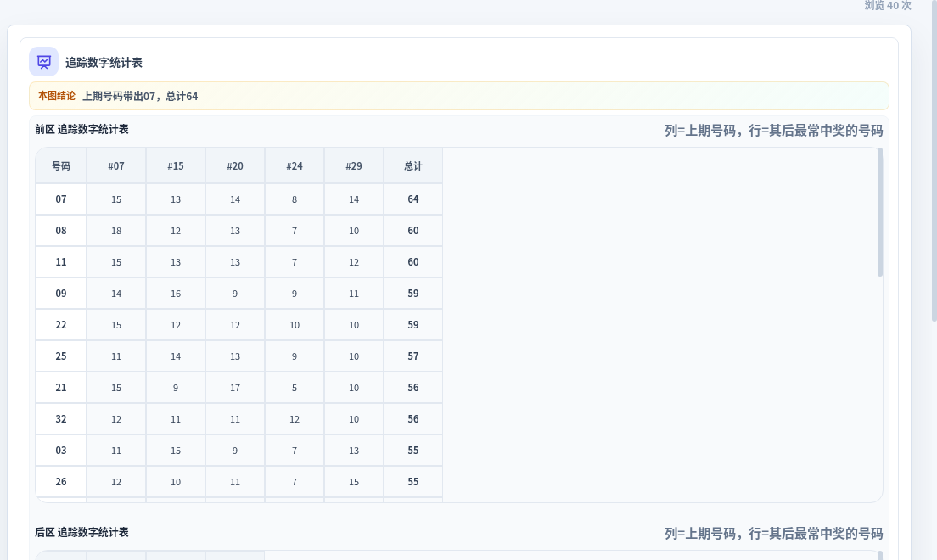Click the 总计 column header
This screenshot has width=937, height=560.
pos(413,166)
